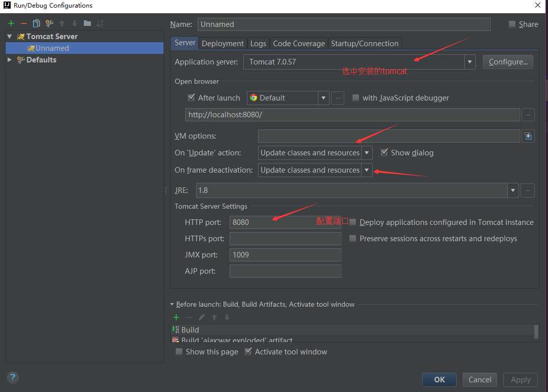Image resolution: width=548 pixels, height=392 pixels.
Task: Switch to Logs tab
Action: pyautogui.click(x=259, y=43)
